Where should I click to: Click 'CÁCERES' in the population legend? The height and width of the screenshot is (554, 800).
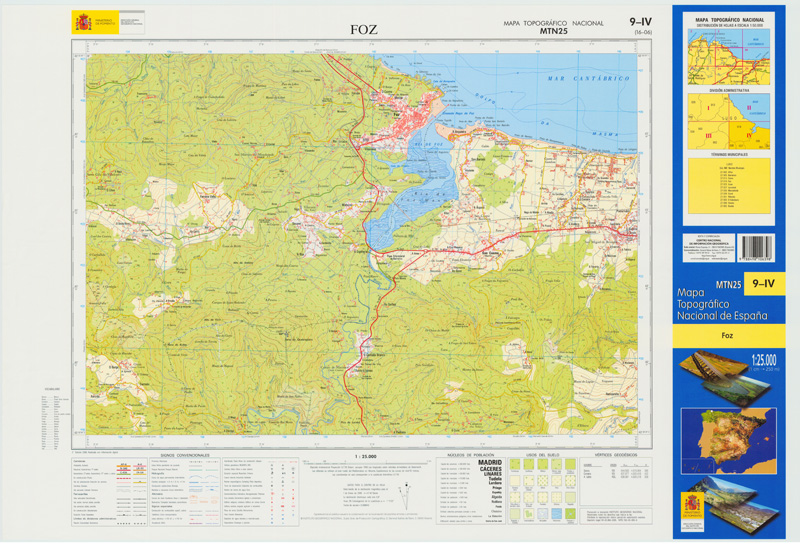[x=491, y=468]
